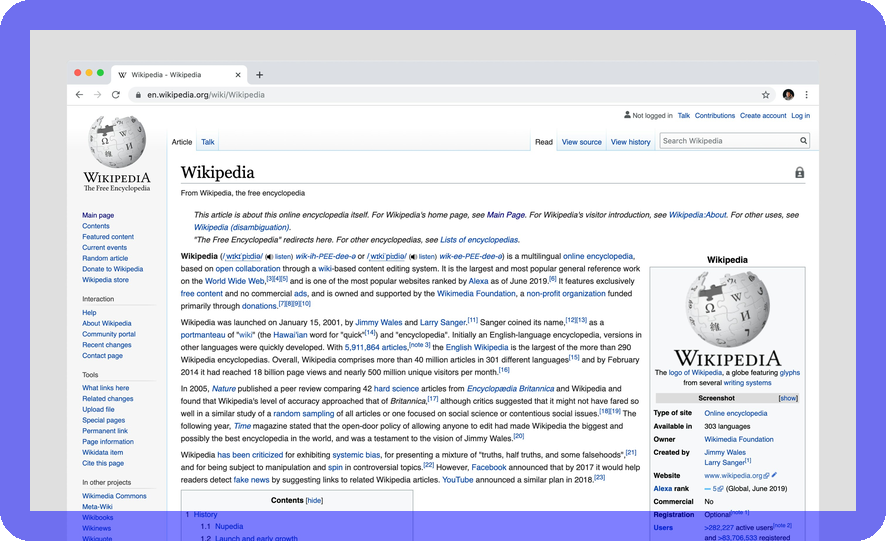Click the edit pencil next to website URL
886x541 pixels.
tap(774, 475)
